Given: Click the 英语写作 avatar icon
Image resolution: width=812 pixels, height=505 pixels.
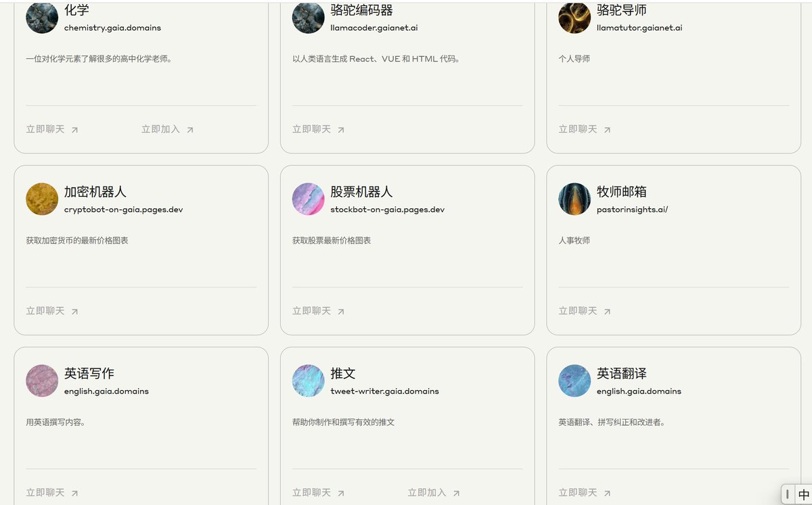Looking at the screenshot, I should click(42, 381).
